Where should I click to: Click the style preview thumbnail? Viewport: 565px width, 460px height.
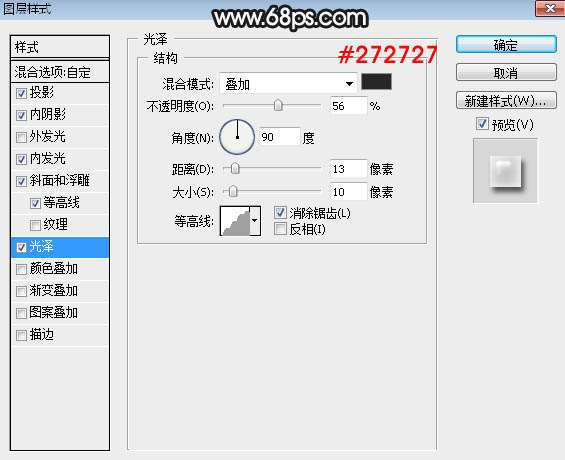(505, 171)
